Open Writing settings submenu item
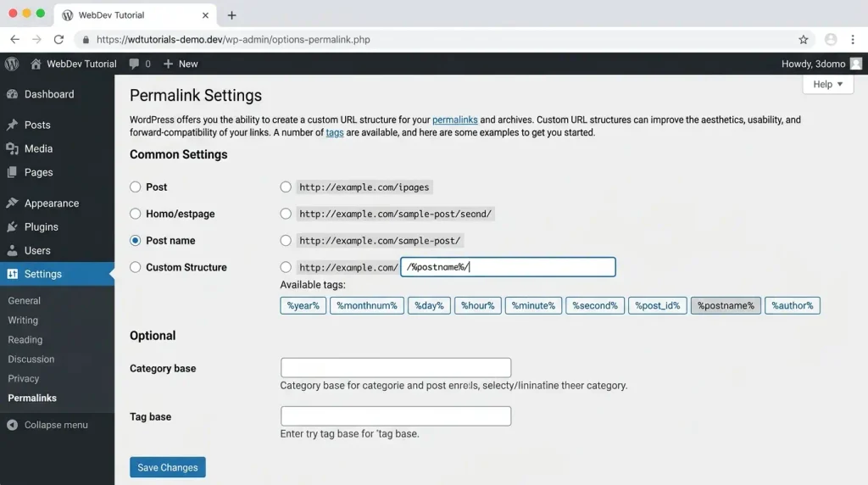The width and height of the screenshot is (868, 485). coord(23,320)
